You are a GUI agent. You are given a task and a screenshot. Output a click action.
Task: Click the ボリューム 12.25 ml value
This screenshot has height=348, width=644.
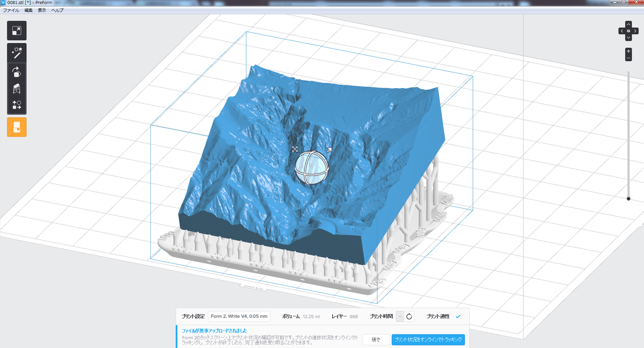point(311,317)
